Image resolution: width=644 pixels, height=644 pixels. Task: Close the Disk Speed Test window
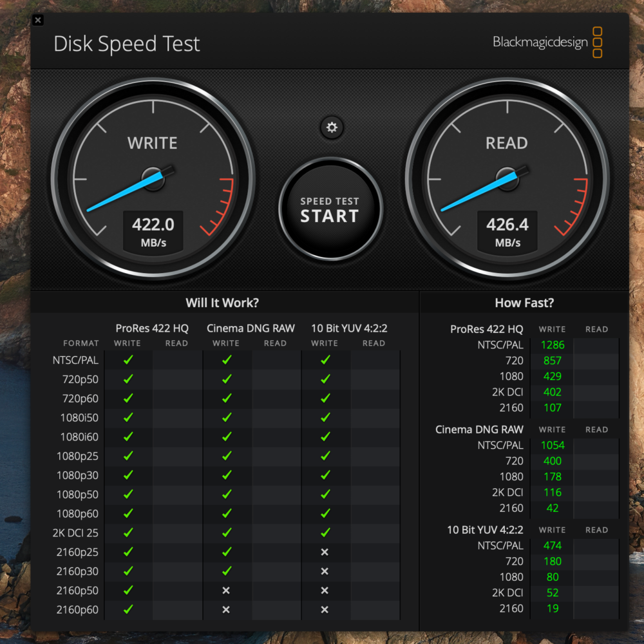tap(38, 20)
